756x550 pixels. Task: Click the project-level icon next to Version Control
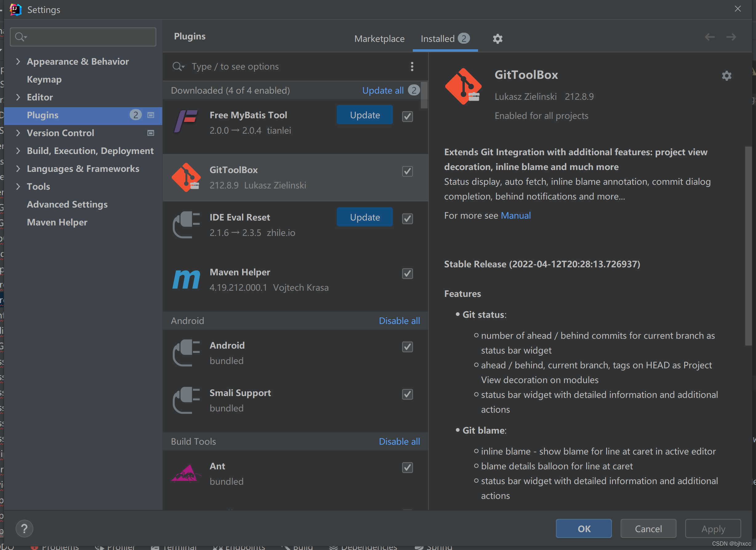click(151, 133)
